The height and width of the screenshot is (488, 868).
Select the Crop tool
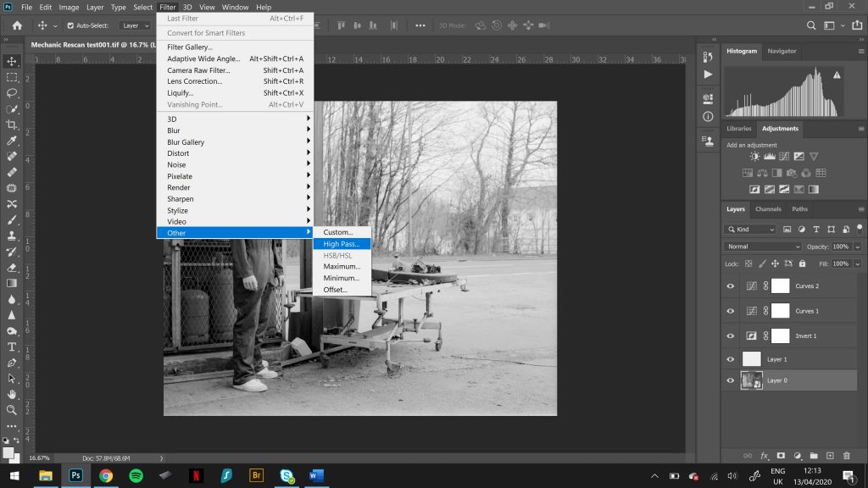pyautogui.click(x=12, y=125)
